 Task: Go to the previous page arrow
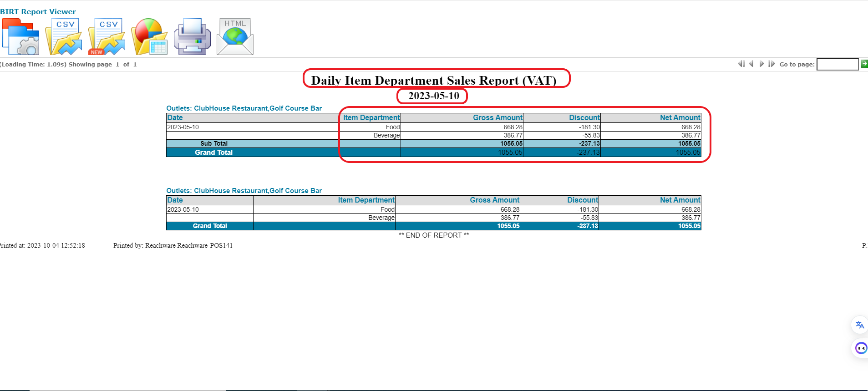pos(751,64)
